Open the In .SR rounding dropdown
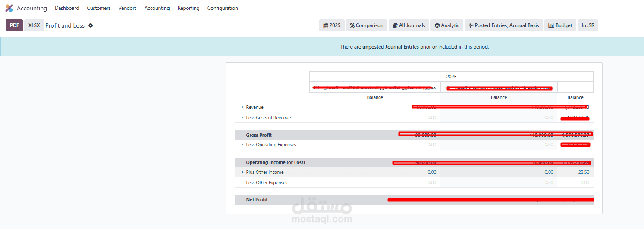Image resolution: width=644 pixels, height=229 pixels. point(588,25)
